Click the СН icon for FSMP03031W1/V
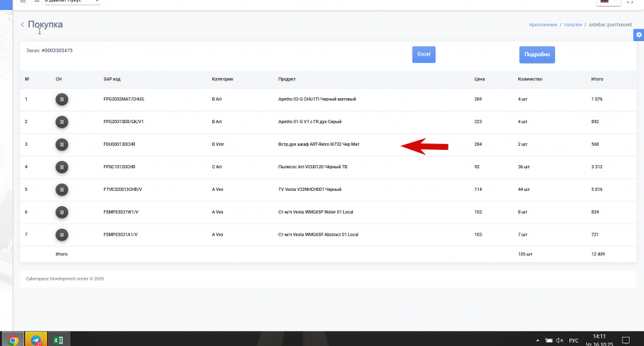Image resolution: width=644 pixels, height=346 pixels. (61, 212)
